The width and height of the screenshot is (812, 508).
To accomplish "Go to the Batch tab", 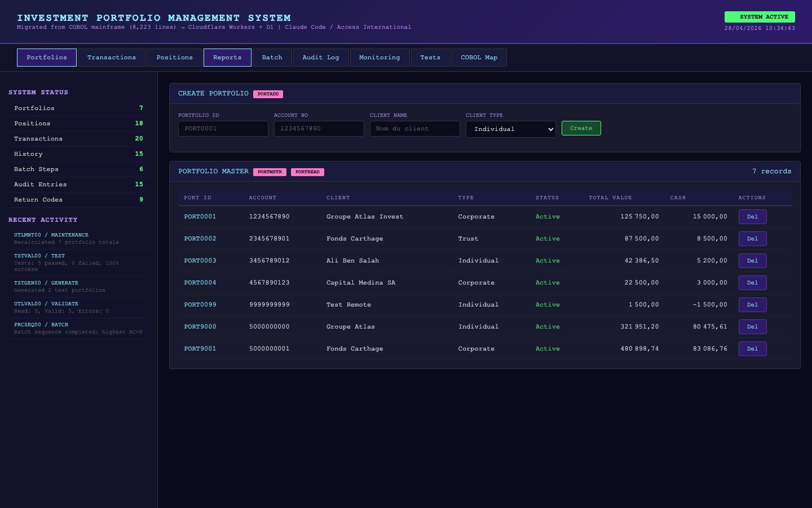I will 272,58.
